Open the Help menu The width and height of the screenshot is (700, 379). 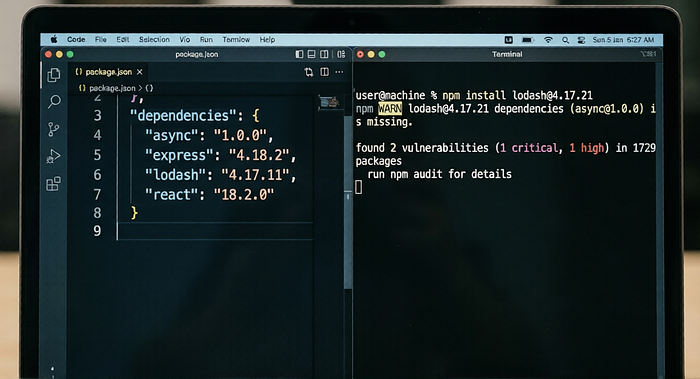pos(267,40)
